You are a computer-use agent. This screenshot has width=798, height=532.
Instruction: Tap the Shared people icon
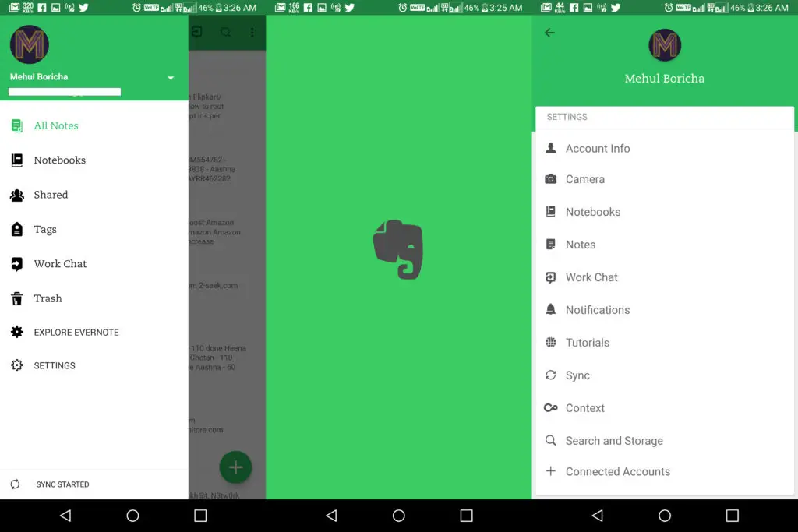[x=17, y=195]
